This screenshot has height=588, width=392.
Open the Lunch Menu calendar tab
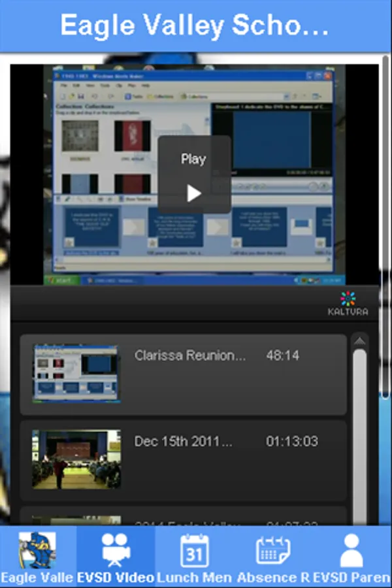tap(194, 557)
